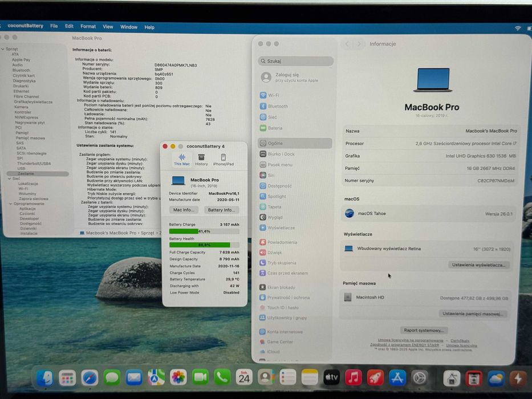This screenshot has height=399, width=532.
Task: Open the Format menu
Action: tap(88, 26)
